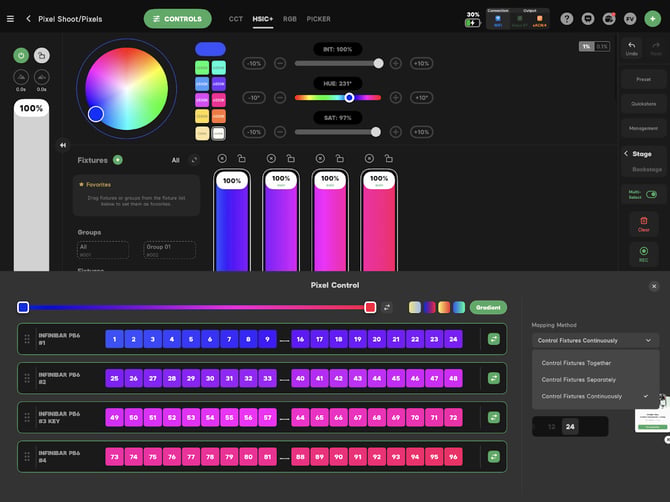Click the solo icon above first fixture fader
Viewport: 670px width, 502px height.
(222, 159)
